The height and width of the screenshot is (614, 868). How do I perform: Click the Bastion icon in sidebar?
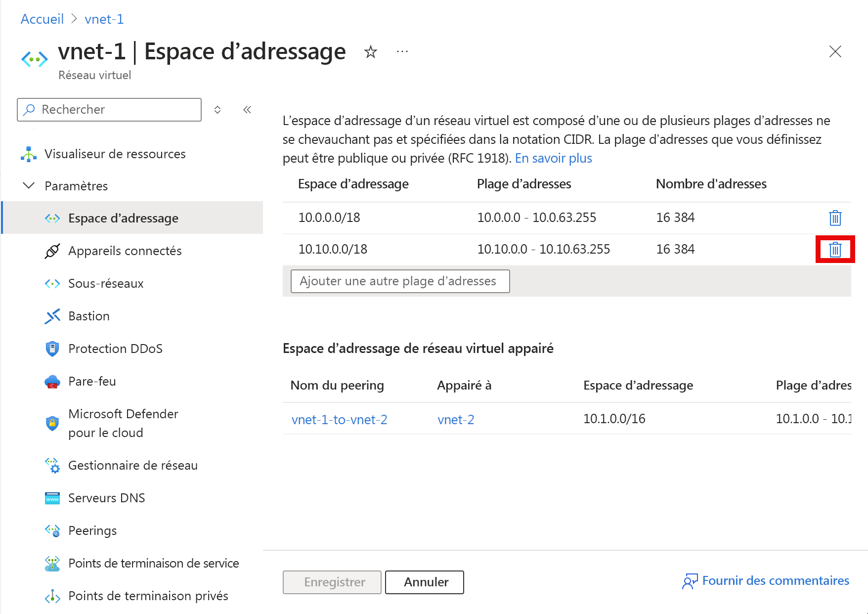tap(52, 316)
